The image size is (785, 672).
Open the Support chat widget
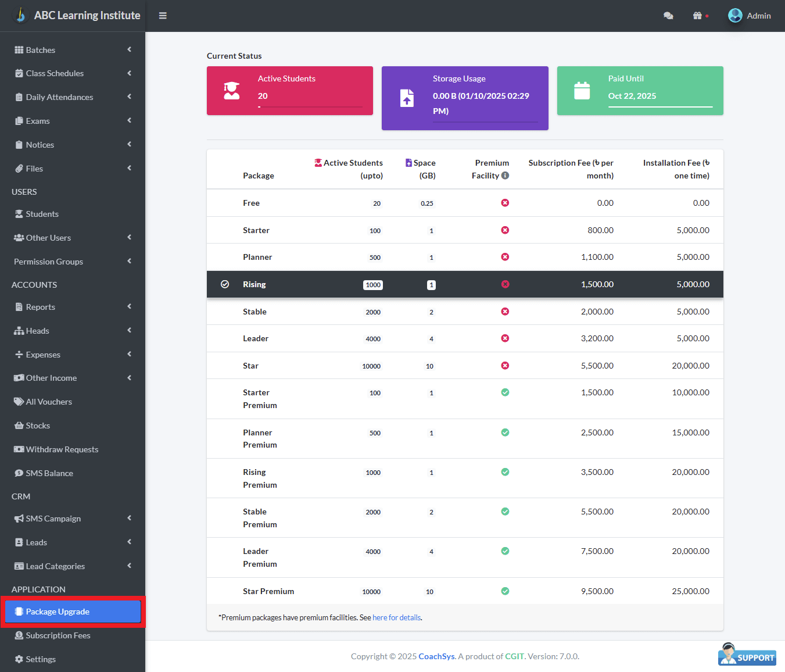747,655
